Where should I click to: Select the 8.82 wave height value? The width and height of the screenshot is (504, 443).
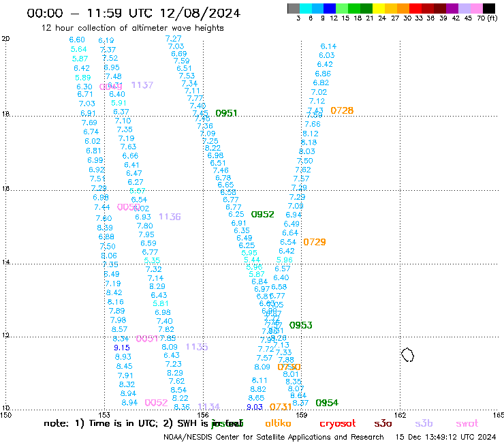(258, 389)
